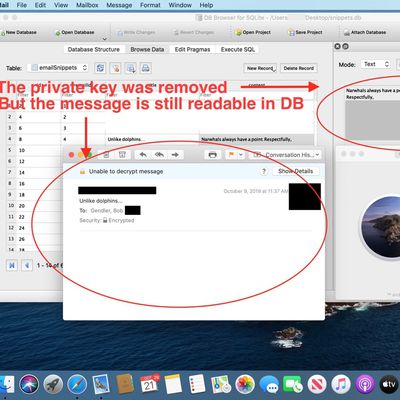Select the 'Unlike dolphins' table cell

[152, 139]
